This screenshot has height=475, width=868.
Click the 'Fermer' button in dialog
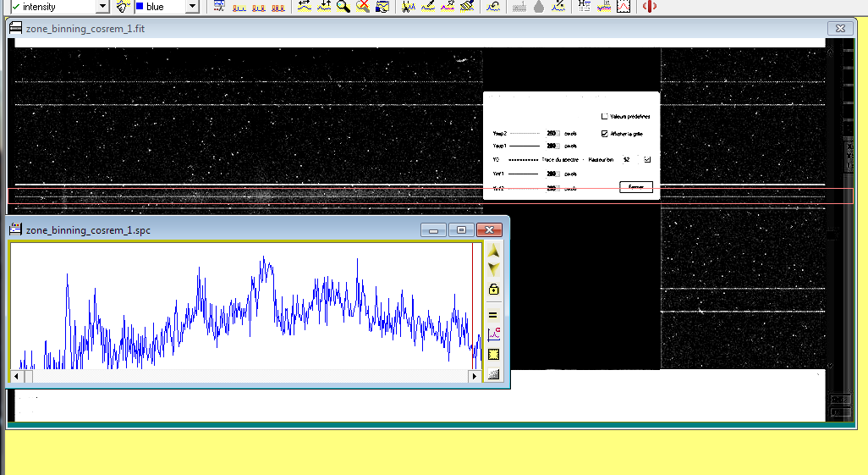pos(635,187)
